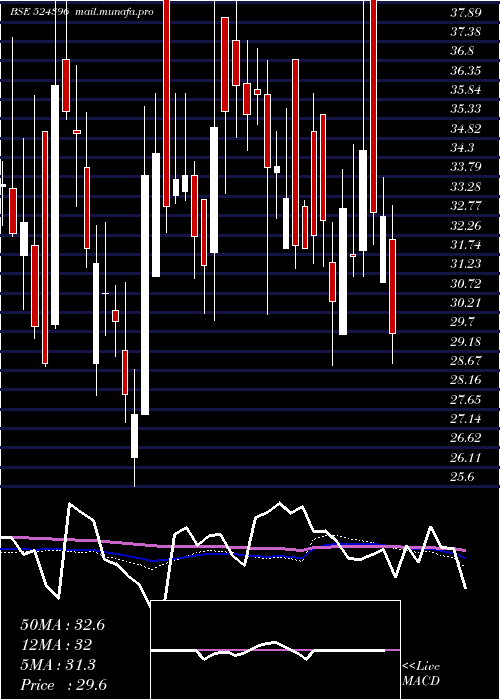
Task: Click the 33.28 price axis label
Action: (466, 186)
